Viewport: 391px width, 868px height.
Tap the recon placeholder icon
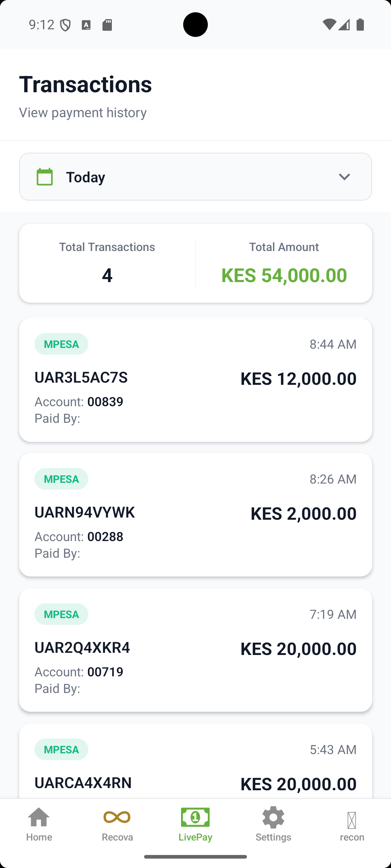[352, 820]
